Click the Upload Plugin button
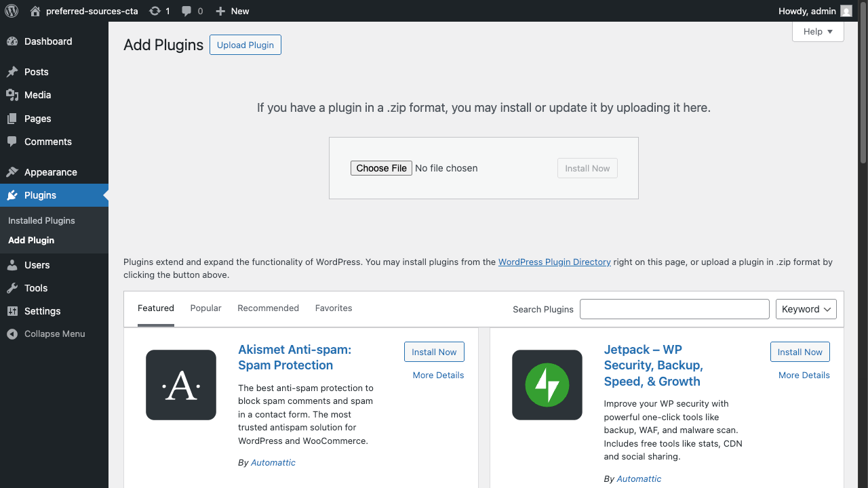 [x=245, y=45]
